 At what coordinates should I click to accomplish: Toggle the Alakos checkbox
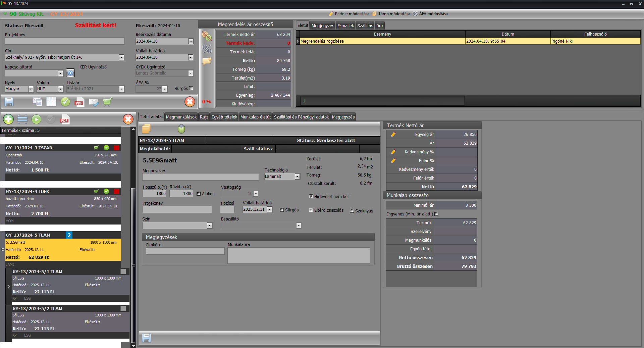point(199,194)
